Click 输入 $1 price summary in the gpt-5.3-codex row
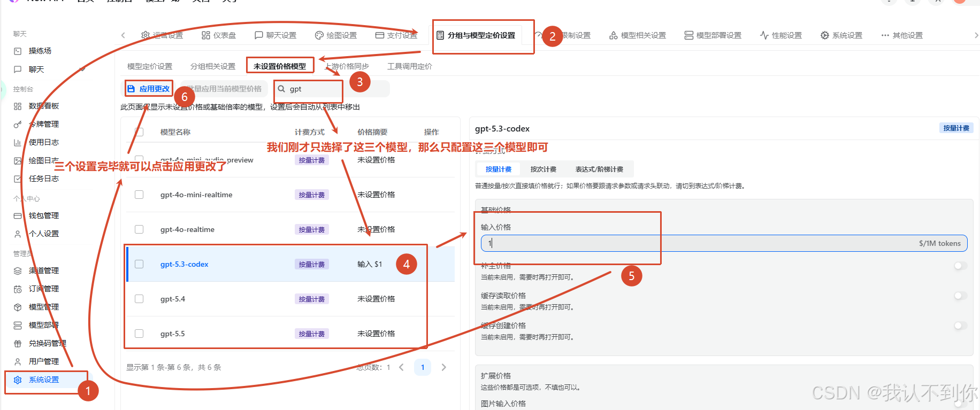Viewport: 980px width, 410px height. [370, 264]
